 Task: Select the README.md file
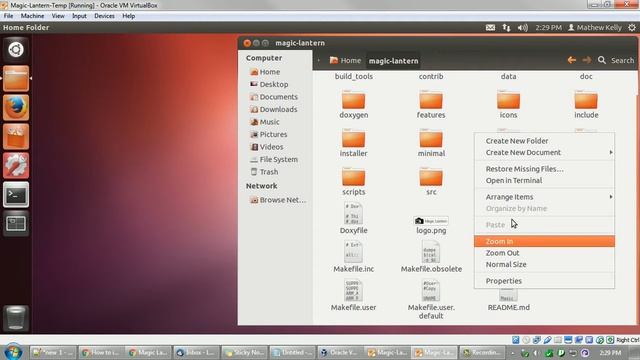tap(509, 300)
